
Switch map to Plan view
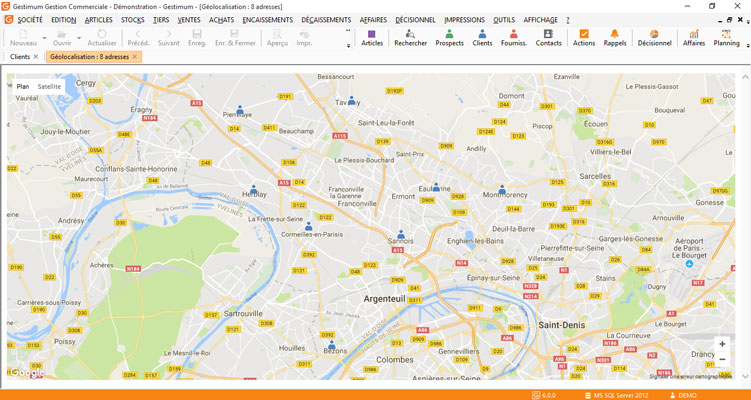tap(23, 87)
